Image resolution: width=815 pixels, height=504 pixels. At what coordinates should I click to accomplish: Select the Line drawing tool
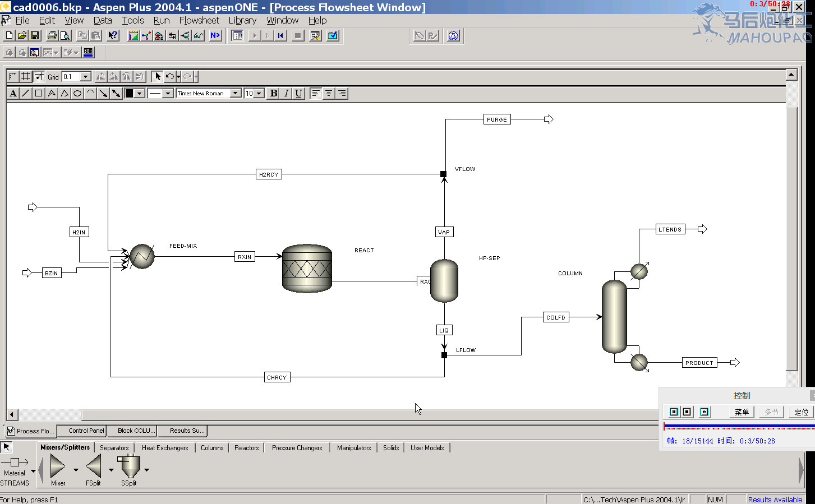pyautogui.click(x=26, y=93)
